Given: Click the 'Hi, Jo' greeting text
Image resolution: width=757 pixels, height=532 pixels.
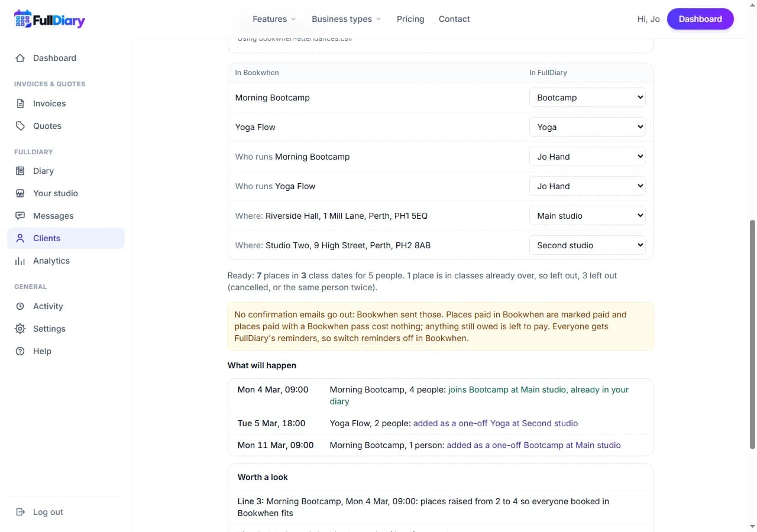Looking at the screenshot, I should [x=649, y=19].
